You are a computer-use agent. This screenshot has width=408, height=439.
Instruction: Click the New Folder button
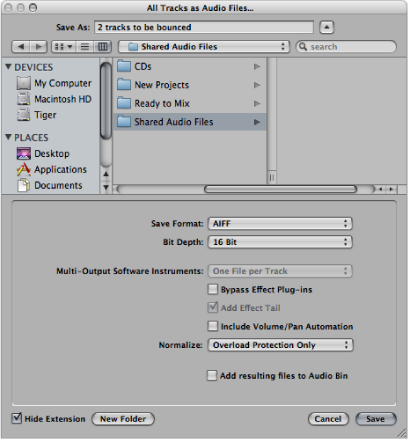pyautogui.click(x=123, y=419)
